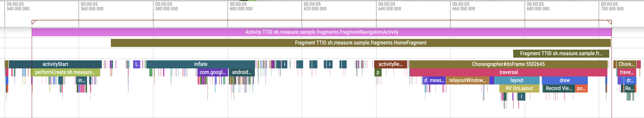This screenshot has width=644, height=118.
Task: Select the truncated Fragment TTID sh.measure.sample.fr… slice
Action: [x=561, y=53]
